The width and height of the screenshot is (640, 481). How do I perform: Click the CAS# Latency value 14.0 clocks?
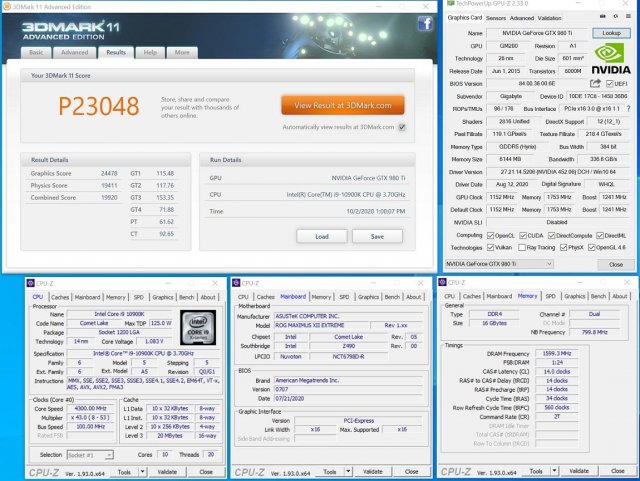coord(557,372)
